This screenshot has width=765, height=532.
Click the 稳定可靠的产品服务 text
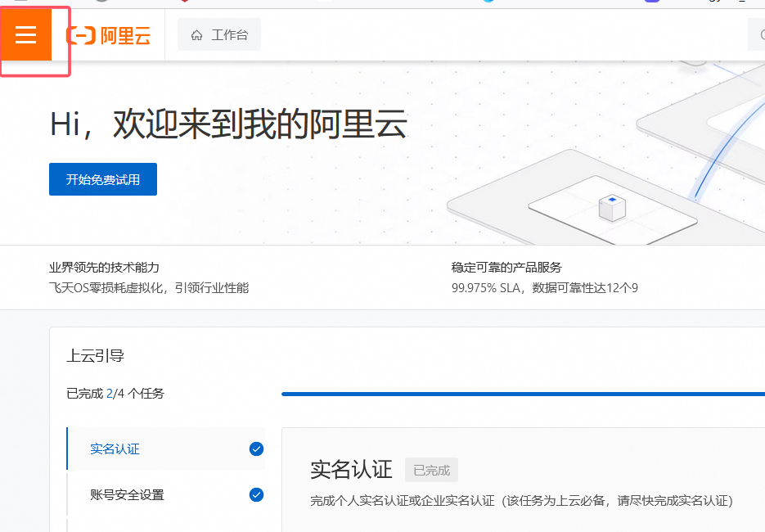506,268
